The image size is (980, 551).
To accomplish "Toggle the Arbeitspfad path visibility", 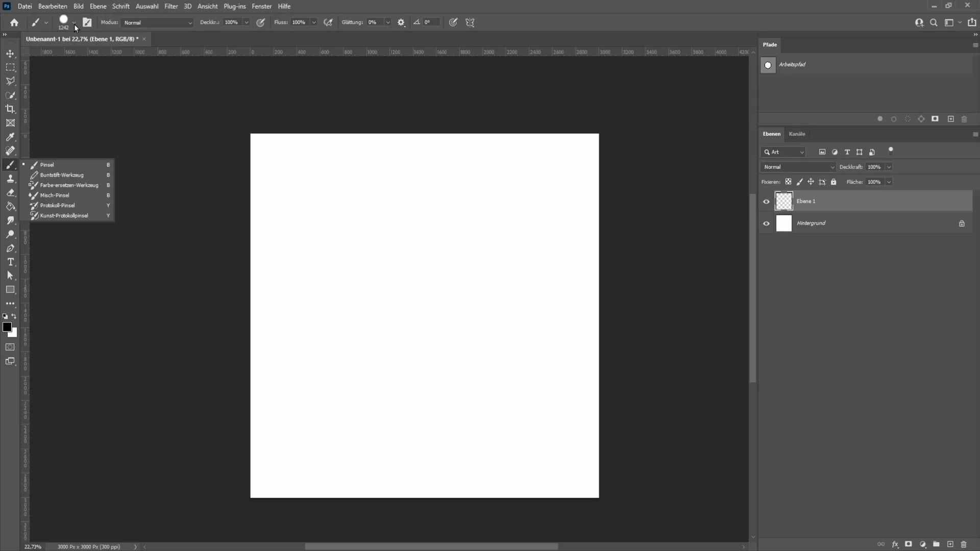I will tap(767, 65).
